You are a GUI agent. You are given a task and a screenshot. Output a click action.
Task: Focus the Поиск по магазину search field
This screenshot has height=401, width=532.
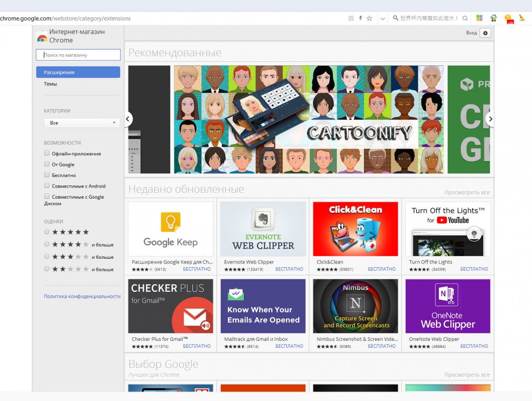pos(78,55)
